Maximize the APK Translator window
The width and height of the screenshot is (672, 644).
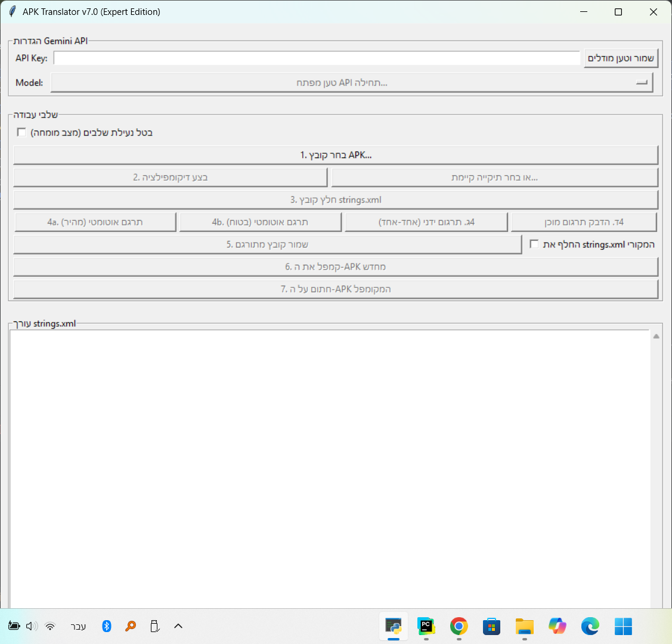coord(618,11)
